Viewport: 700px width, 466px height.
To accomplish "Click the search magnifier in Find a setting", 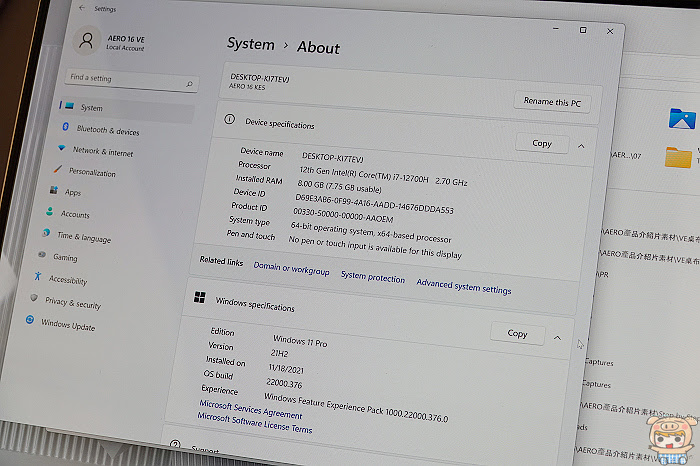I will pos(189,84).
